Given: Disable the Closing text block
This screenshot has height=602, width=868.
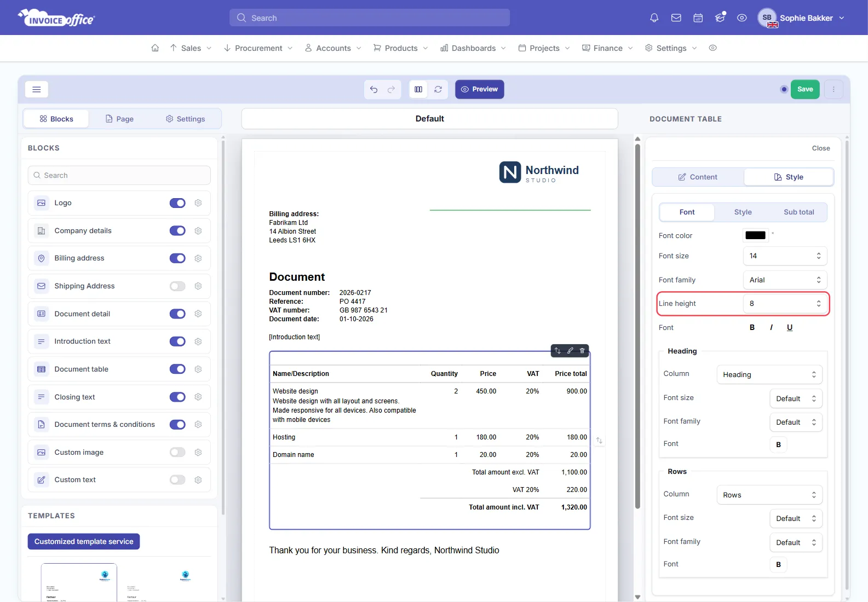Looking at the screenshot, I should [x=177, y=397].
